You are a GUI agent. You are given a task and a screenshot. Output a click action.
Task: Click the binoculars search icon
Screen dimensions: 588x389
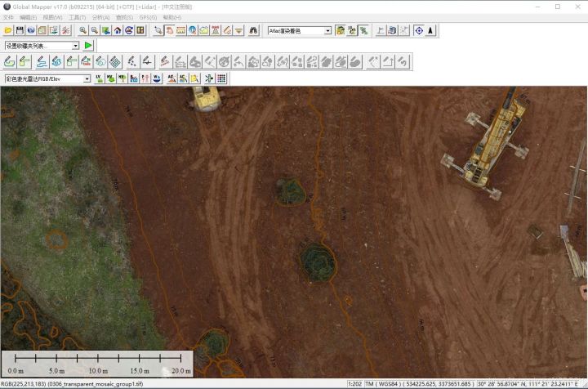click(x=253, y=30)
